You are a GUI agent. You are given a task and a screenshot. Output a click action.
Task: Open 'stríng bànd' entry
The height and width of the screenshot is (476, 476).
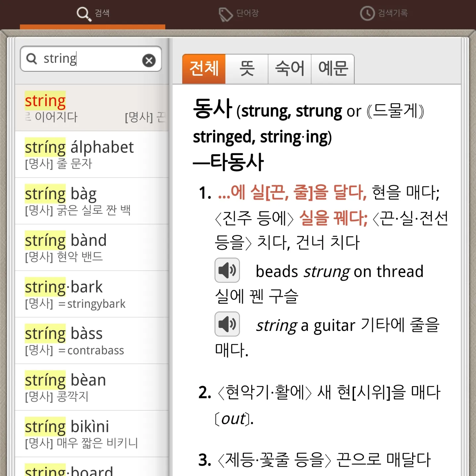point(92,248)
